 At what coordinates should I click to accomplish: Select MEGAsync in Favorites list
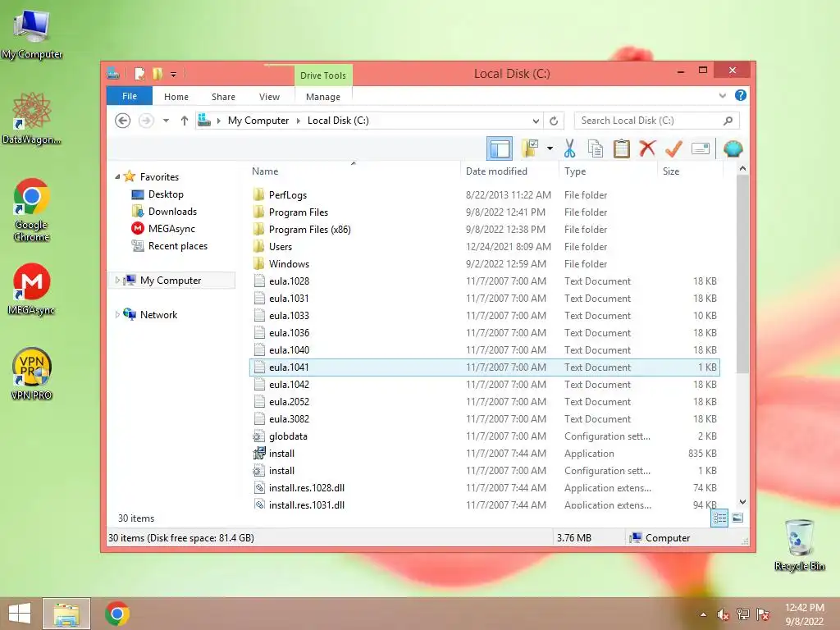171,228
